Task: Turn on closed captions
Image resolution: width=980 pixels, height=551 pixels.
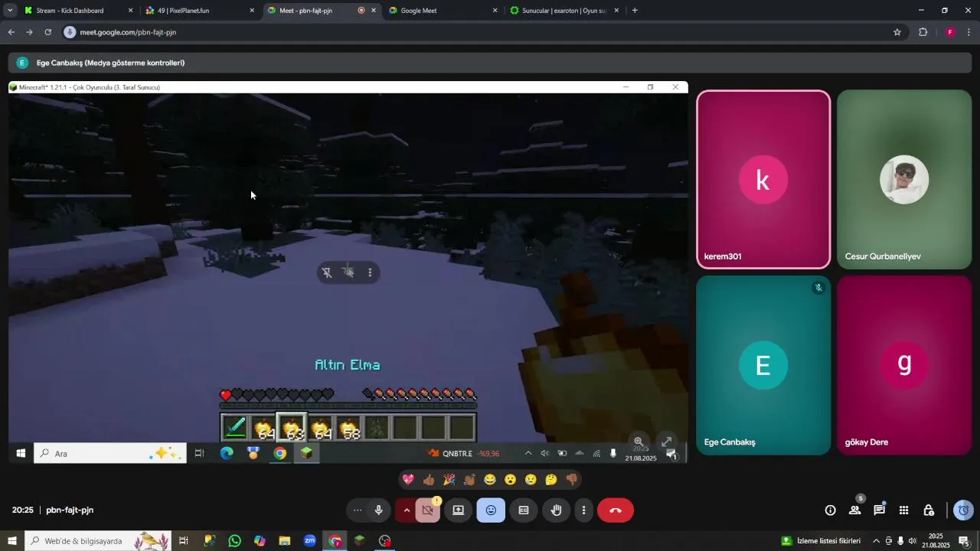Action: pyautogui.click(x=524, y=510)
